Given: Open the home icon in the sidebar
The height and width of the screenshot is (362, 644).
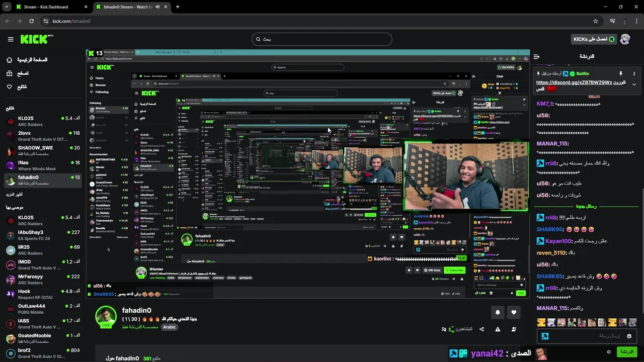Looking at the screenshot, I should (x=9, y=60).
